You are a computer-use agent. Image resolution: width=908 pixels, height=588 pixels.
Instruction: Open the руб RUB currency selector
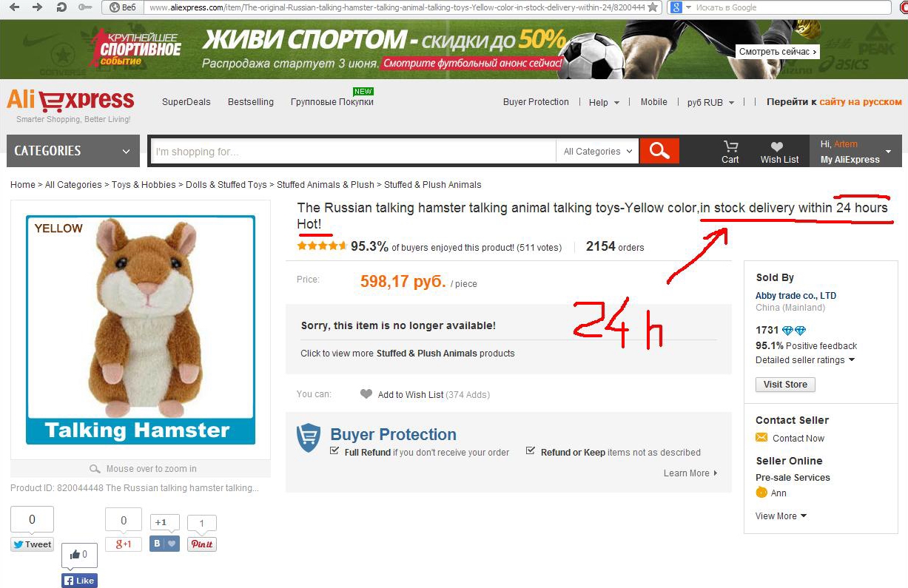pyautogui.click(x=710, y=103)
